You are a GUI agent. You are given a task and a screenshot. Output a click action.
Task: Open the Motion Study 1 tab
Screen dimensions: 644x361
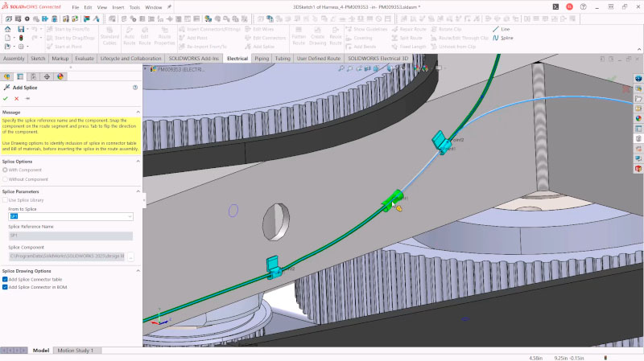pyautogui.click(x=74, y=351)
